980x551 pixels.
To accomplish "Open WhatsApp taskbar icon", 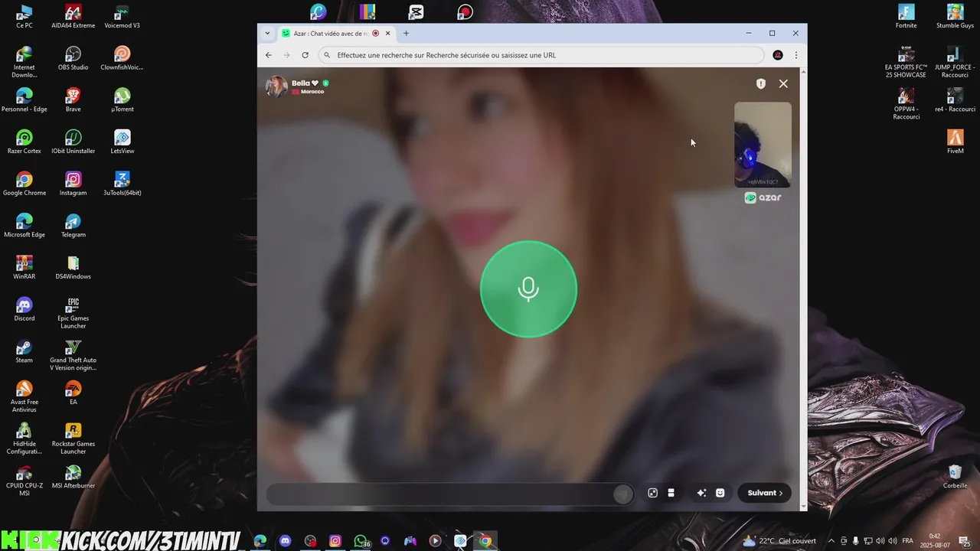I will point(361,541).
